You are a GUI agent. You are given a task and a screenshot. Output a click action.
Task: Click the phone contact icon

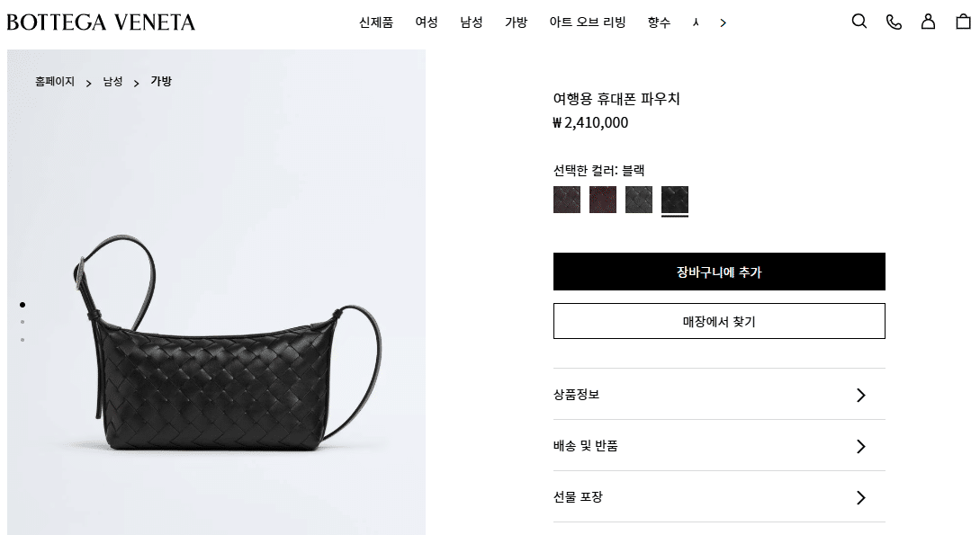(894, 22)
